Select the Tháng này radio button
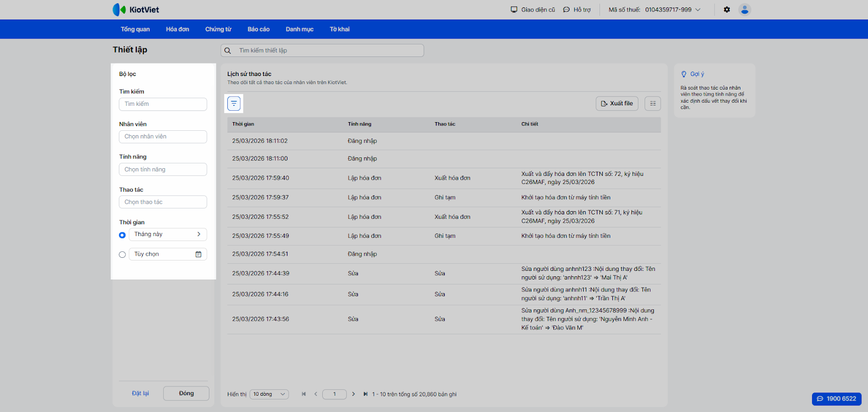 122,235
